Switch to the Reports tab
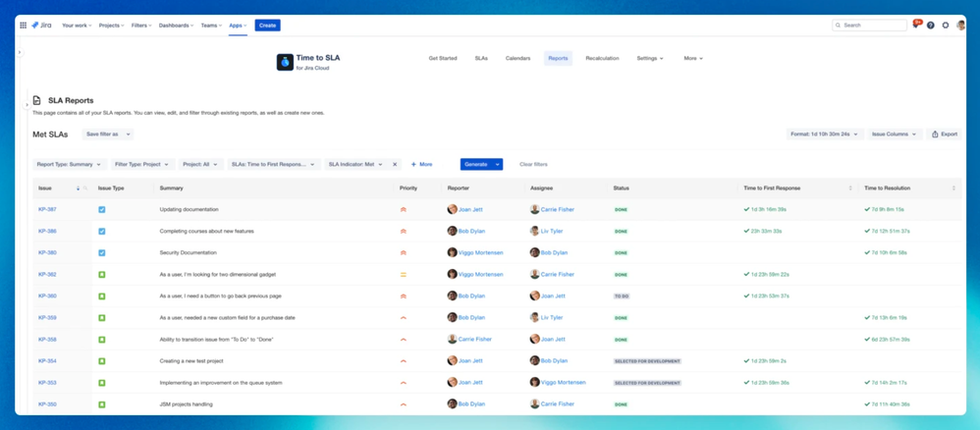This screenshot has height=430, width=980. pos(558,58)
